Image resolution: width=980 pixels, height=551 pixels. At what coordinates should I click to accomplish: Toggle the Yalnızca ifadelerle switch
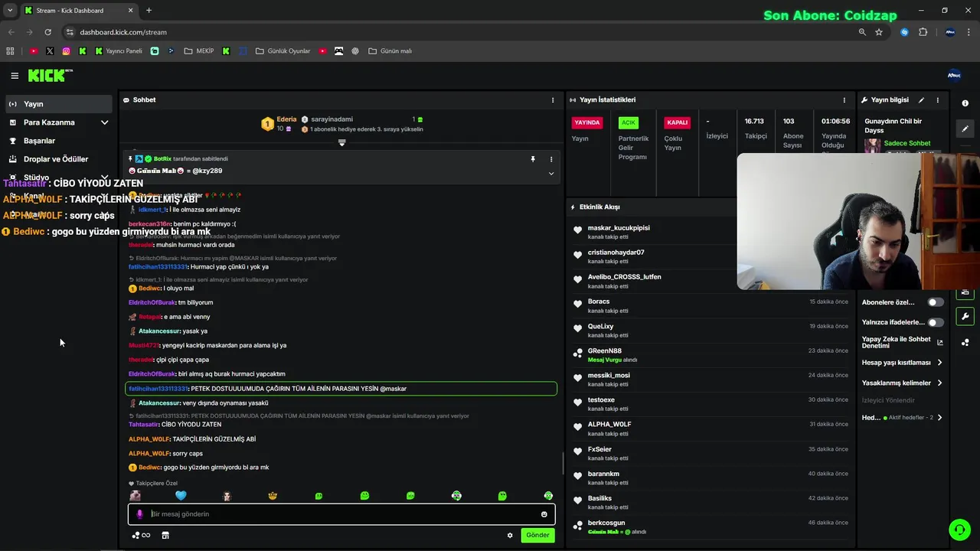pos(936,323)
